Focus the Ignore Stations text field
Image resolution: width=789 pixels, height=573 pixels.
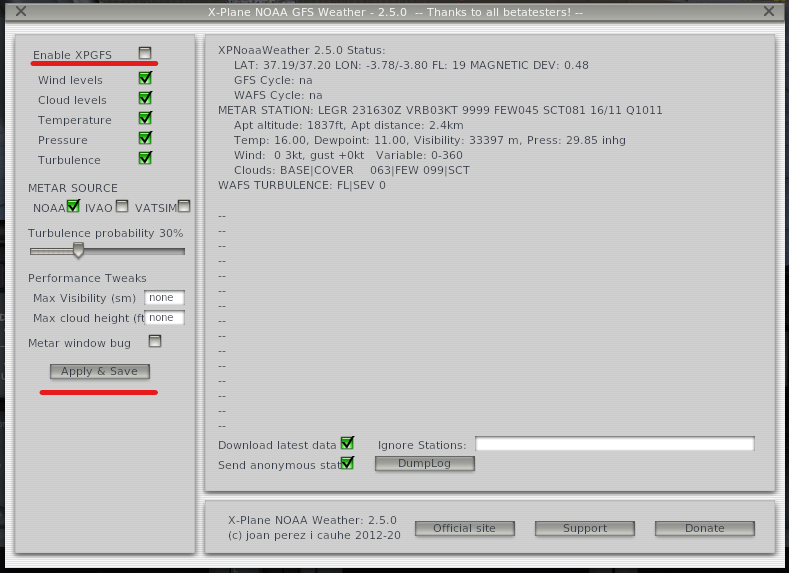[615, 444]
